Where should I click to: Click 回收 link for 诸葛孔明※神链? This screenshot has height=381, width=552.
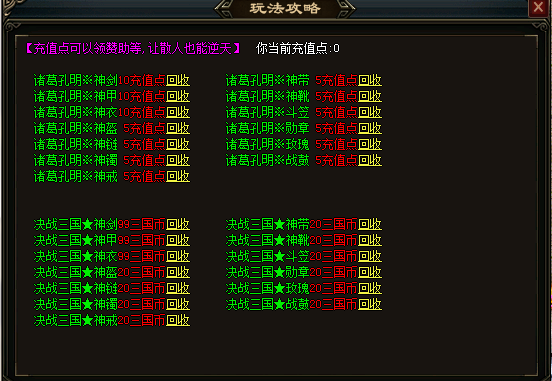click(178, 144)
